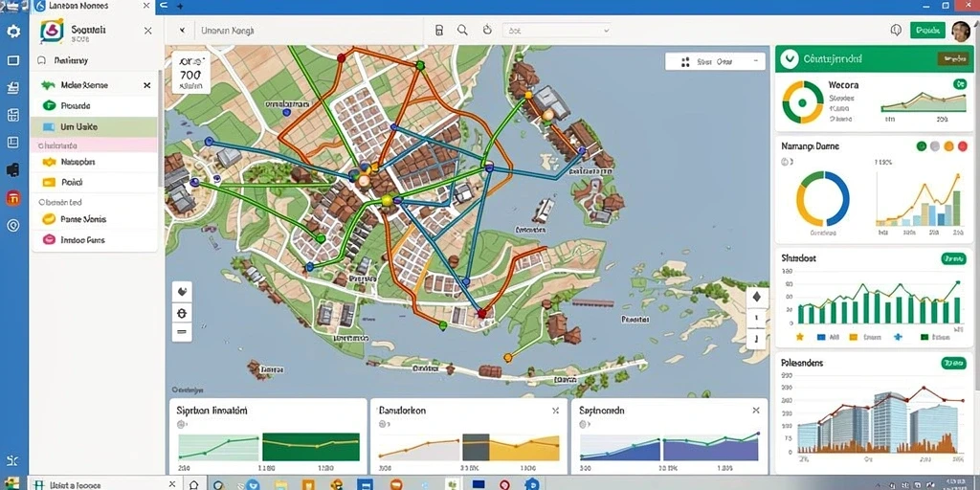Click the magnifier search icon in toolbar
980x490 pixels.
tap(462, 30)
